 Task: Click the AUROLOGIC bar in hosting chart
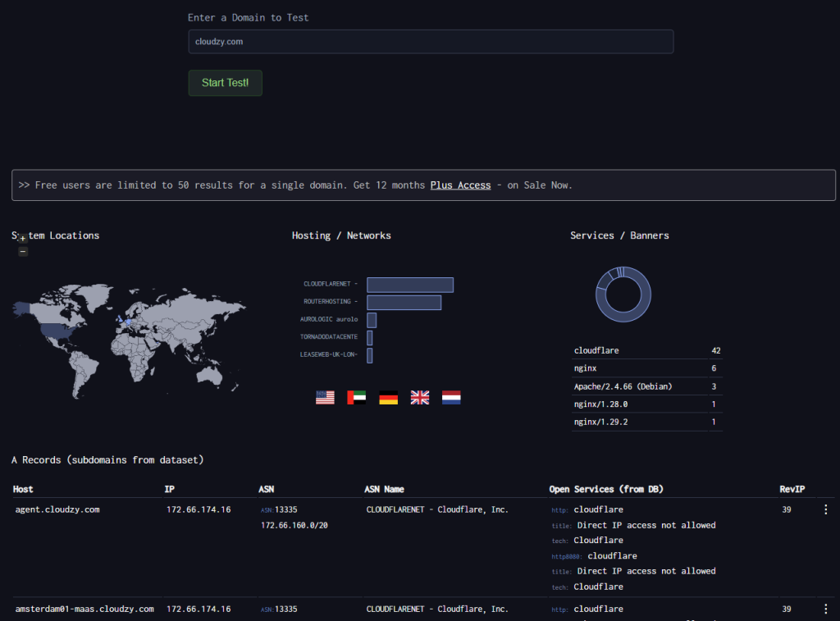click(372, 320)
